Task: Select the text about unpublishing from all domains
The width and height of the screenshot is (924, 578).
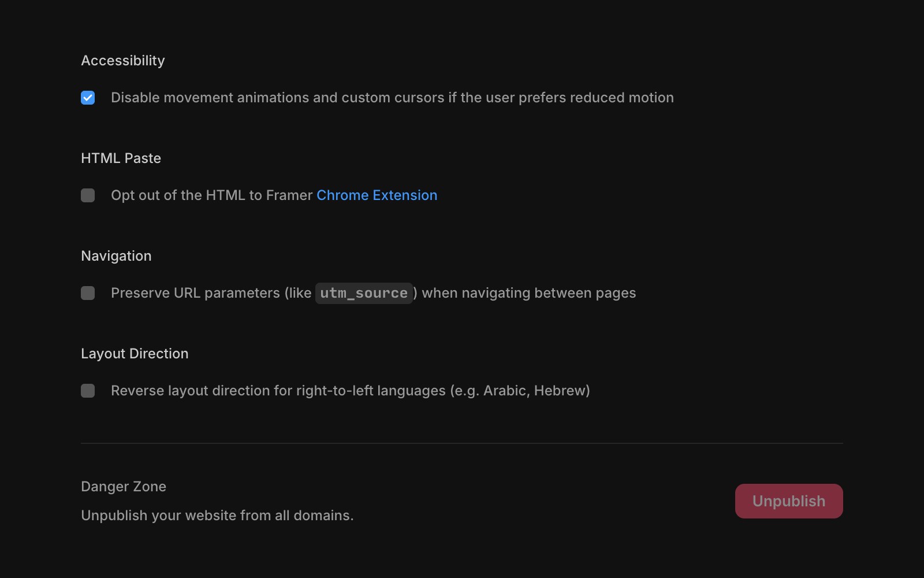Action: tap(217, 516)
